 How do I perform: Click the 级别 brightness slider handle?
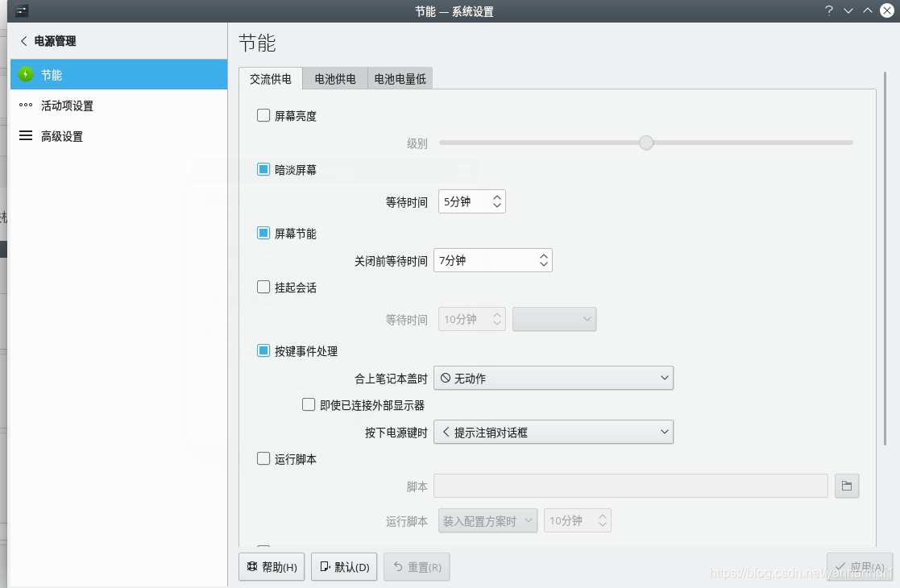pos(646,143)
